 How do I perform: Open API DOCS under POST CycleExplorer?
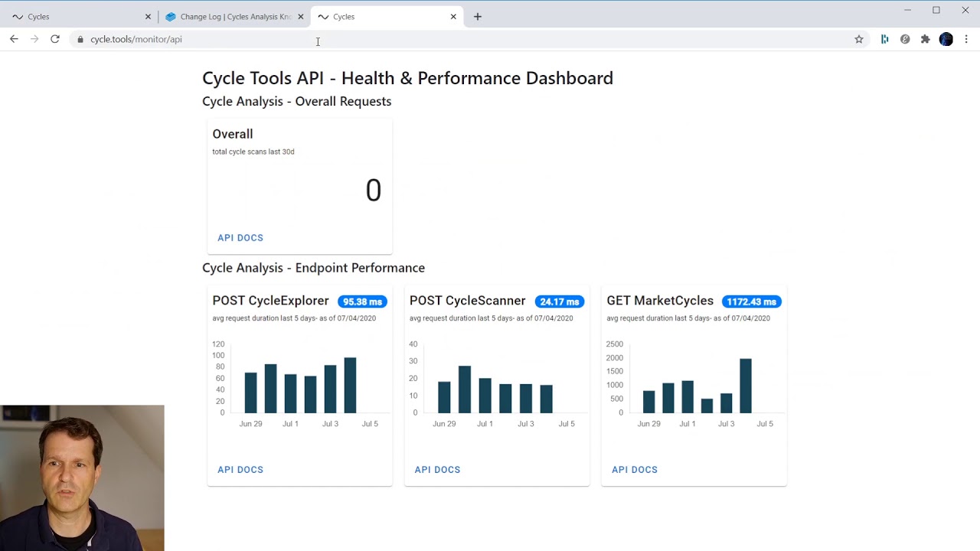click(x=240, y=470)
